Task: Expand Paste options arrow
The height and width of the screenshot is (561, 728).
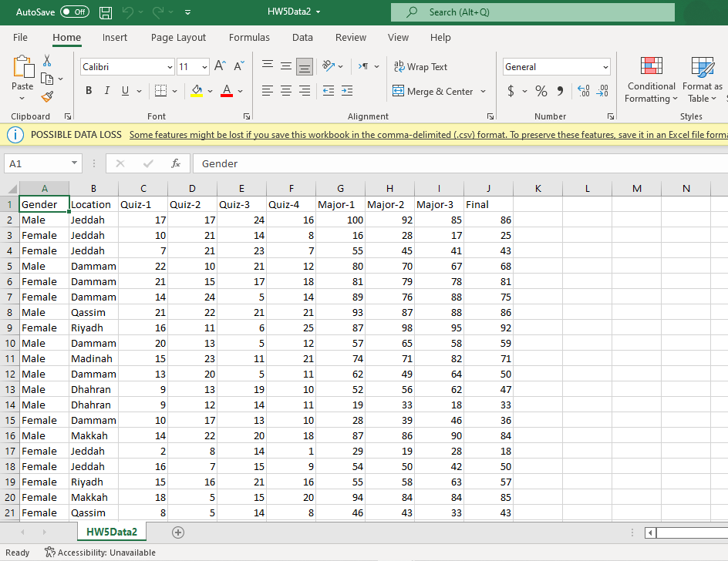Action: click(22, 99)
